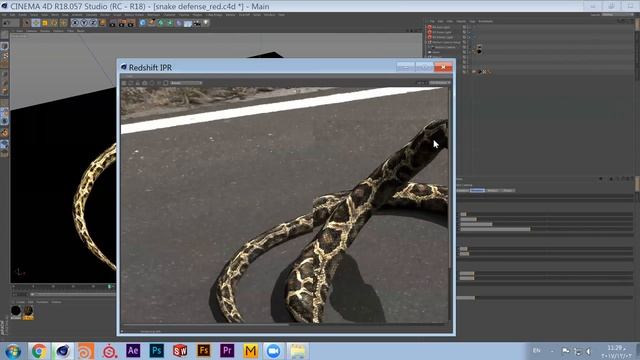640x360 pixels.
Task: Open the Edit menu in main menu bar
Action: point(13,15)
